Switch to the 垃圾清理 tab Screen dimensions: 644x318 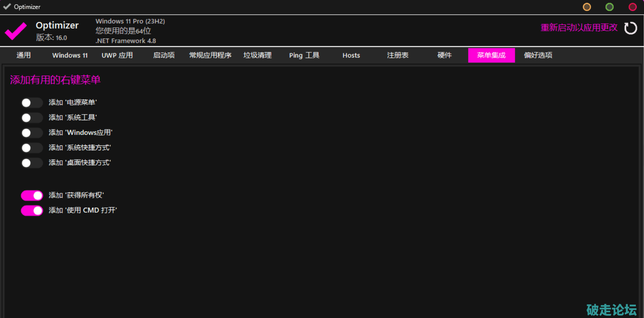pyautogui.click(x=257, y=55)
